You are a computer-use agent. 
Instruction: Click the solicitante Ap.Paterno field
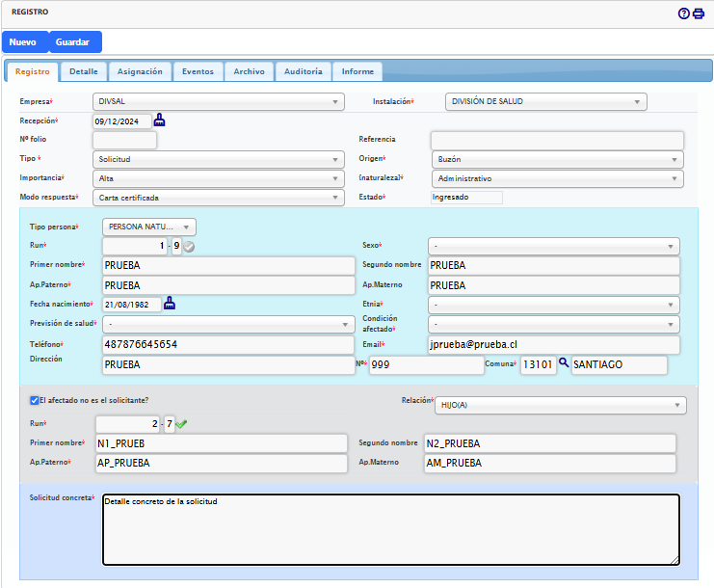[228, 285]
